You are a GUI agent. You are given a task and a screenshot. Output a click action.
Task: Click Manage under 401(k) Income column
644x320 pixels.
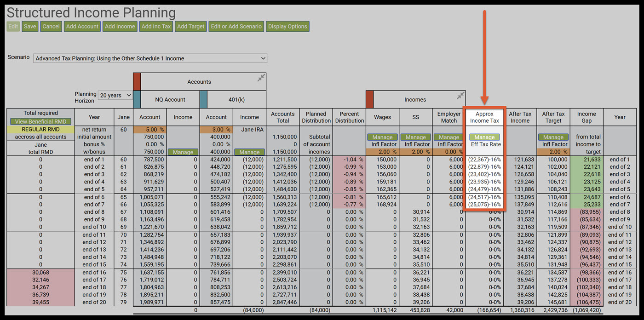(249, 152)
